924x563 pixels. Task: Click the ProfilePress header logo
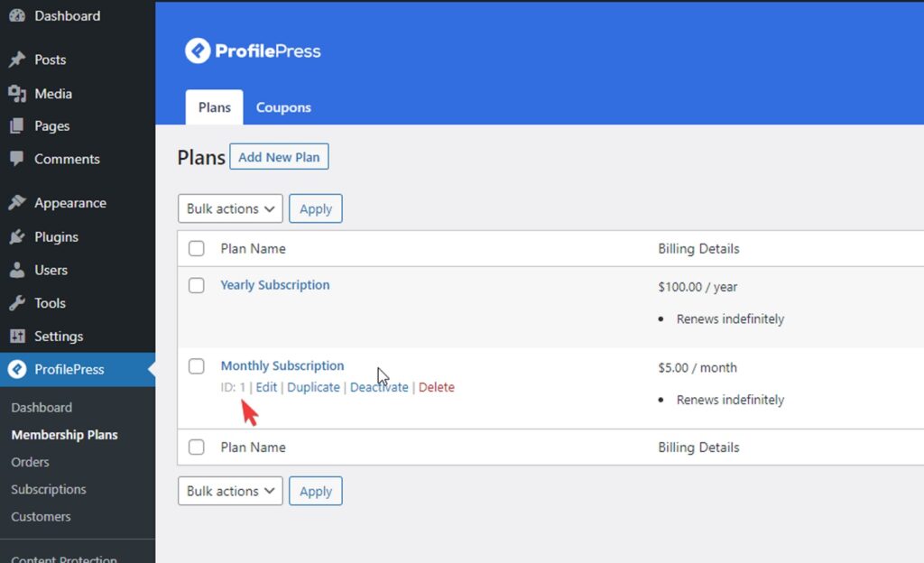point(253,51)
